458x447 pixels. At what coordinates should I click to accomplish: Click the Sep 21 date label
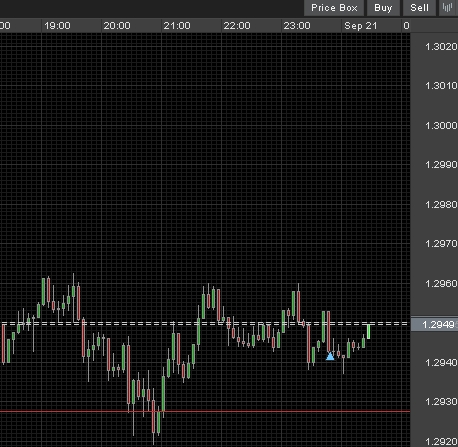coord(361,26)
